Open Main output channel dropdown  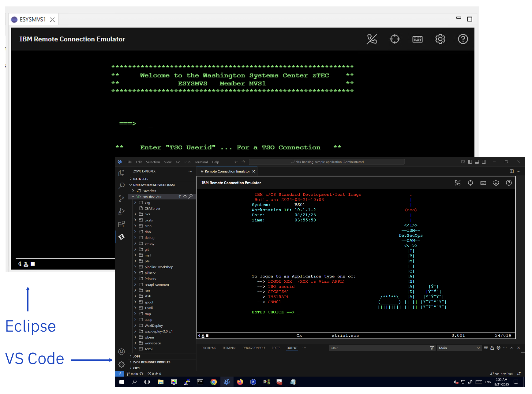coord(459,348)
